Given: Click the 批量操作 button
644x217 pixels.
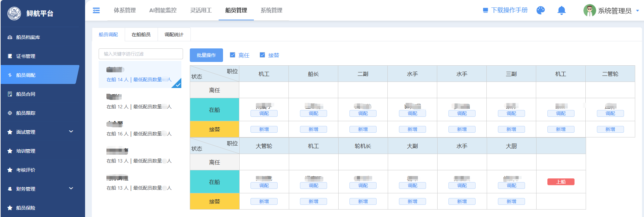Looking at the screenshot, I should click(206, 55).
